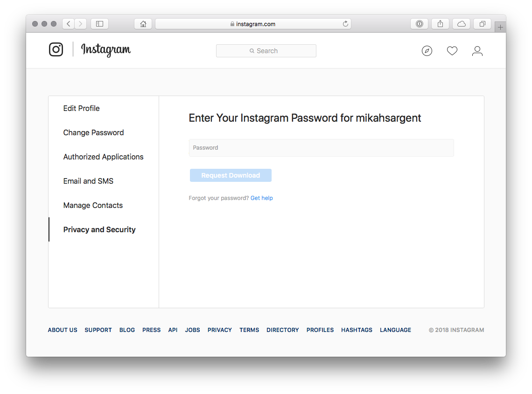Select Change Password in the sidebar

point(94,132)
